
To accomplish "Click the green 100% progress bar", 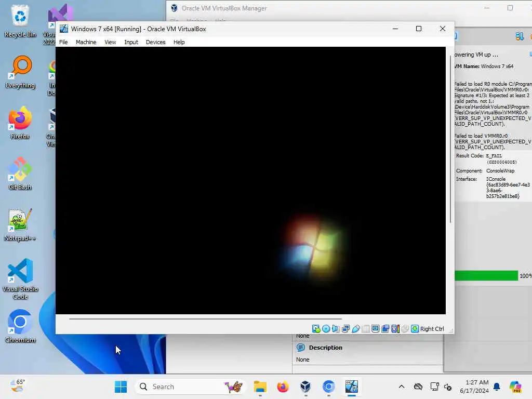I will pyautogui.click(x=486, y=275).
